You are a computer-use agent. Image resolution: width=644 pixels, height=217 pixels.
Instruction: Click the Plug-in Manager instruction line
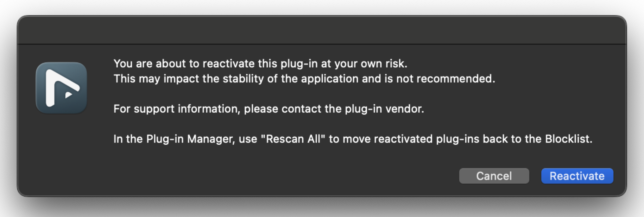click(x=352, y=139)
